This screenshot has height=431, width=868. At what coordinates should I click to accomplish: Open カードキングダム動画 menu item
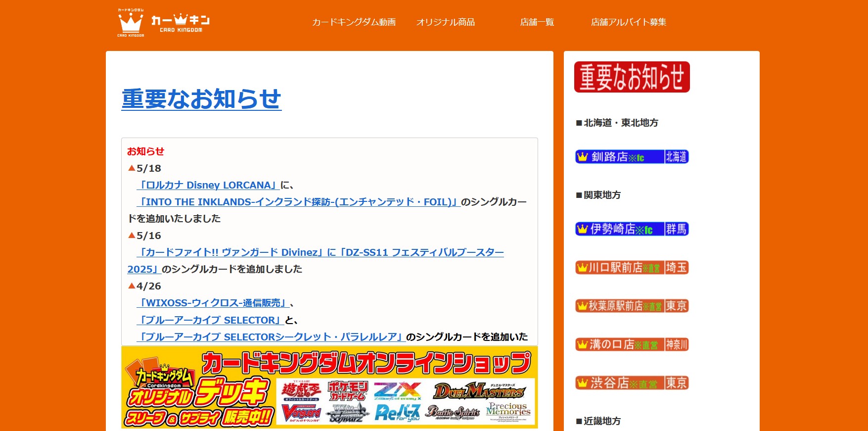pos(354,22)
